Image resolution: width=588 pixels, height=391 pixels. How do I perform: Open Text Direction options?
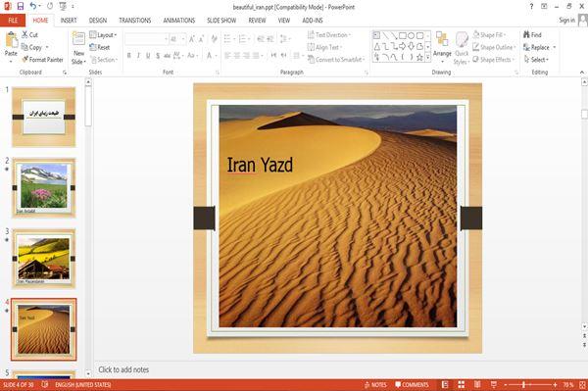point(329,35)
